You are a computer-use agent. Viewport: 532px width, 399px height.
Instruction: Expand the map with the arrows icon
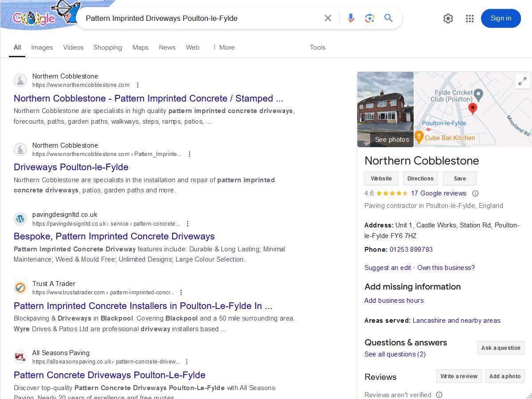click(523, 81)
